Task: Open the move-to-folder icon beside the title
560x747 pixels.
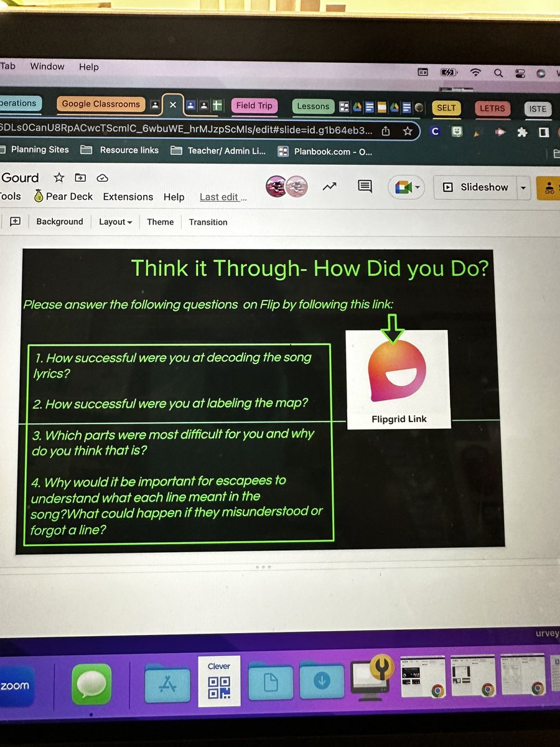Action: 80,178
